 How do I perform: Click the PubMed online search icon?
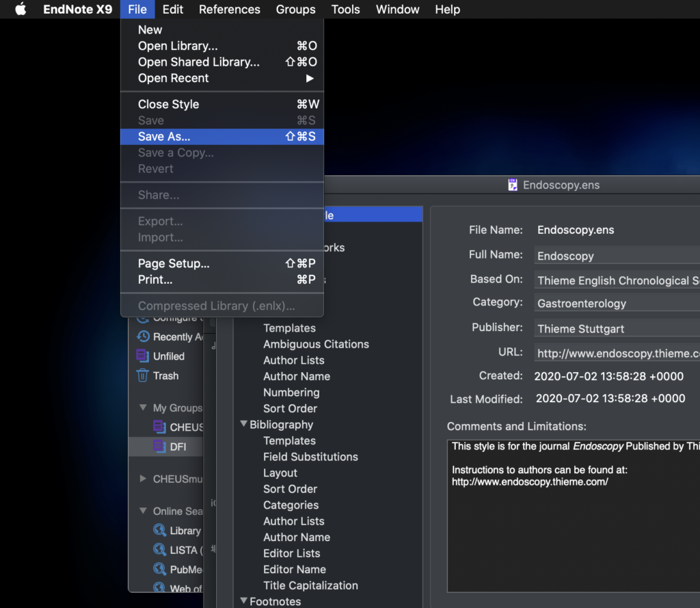pos(159,569)
